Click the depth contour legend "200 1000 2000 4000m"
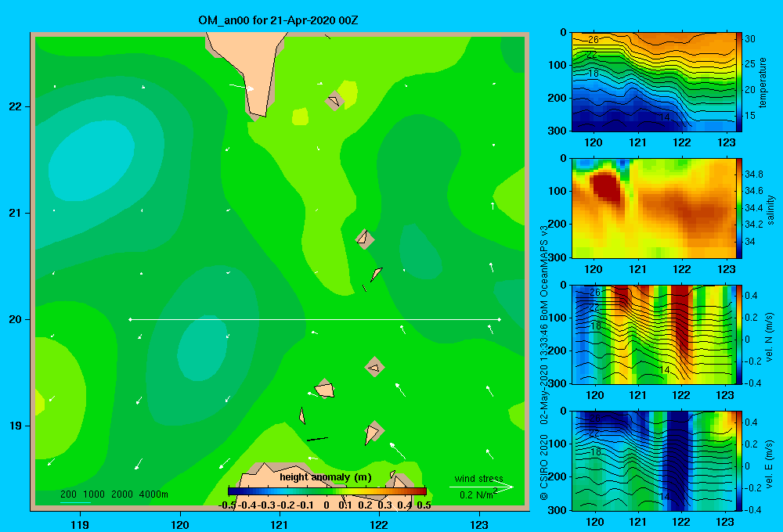Screen dimensions: 783x532 (114, 494)
